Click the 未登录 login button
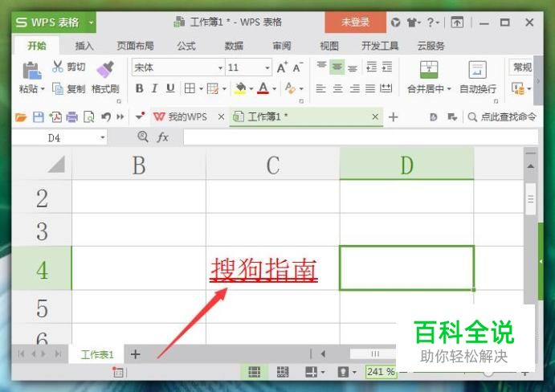Screen dimensions: 555x392 click(x=355, y=22)
